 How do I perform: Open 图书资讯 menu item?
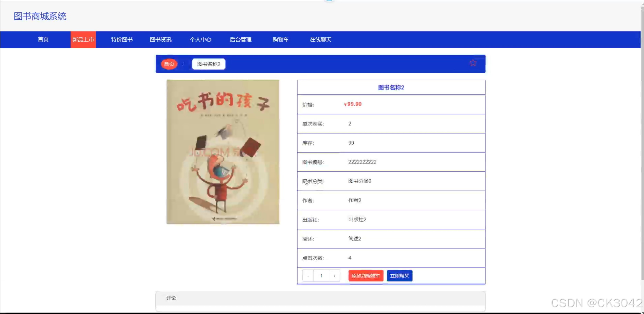coord(161,40)
